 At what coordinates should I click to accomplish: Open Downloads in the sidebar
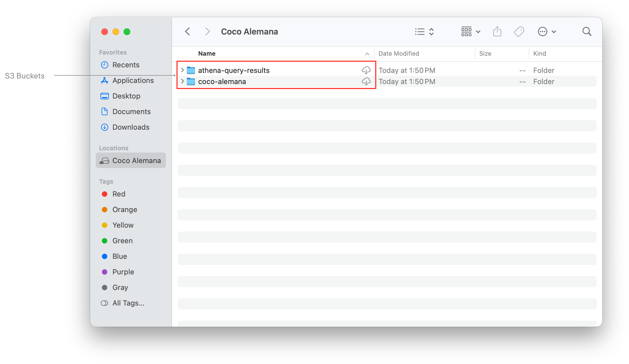(x=131, y=127)
